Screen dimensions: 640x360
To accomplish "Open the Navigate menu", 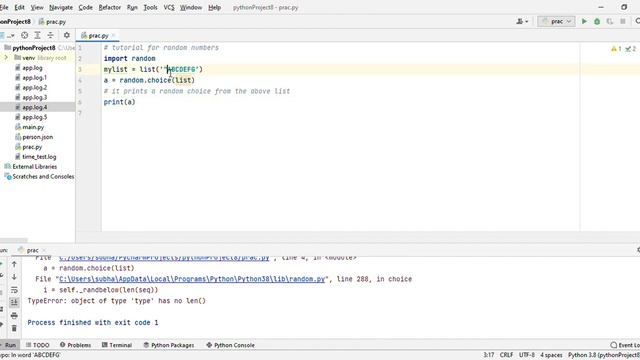I will point(61,7).
